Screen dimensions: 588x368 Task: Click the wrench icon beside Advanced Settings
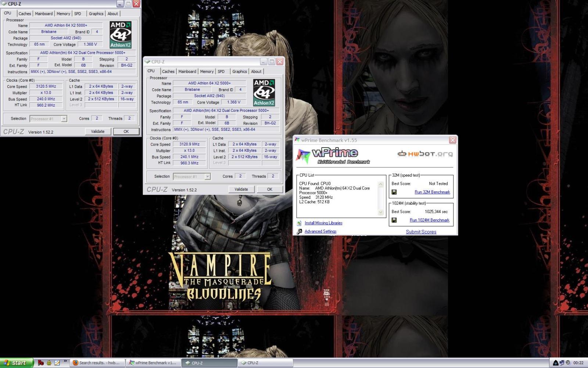click(x=299, y=231)
